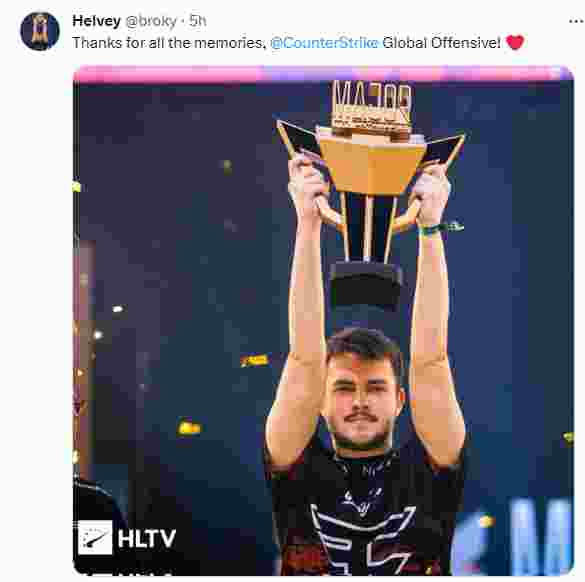
Task: Open the Helvey profile avatar
Action: pos(40,31)
